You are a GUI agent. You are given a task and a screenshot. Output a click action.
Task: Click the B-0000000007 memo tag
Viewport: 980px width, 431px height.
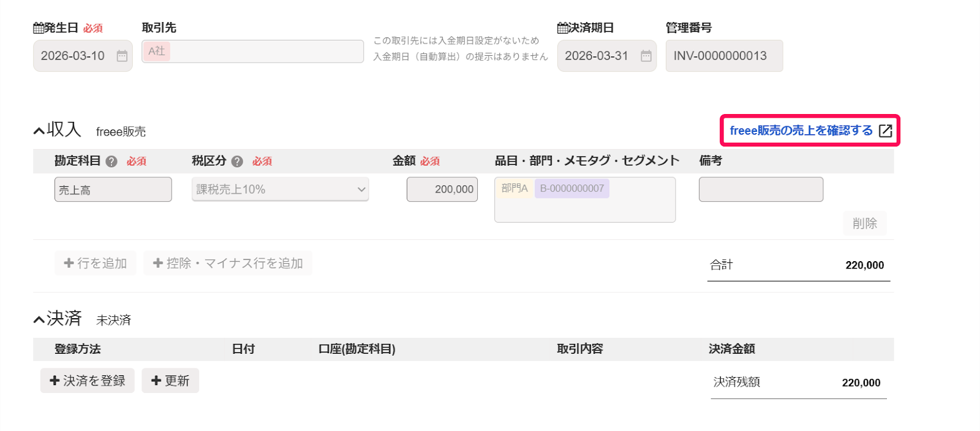tap(572, 188)
